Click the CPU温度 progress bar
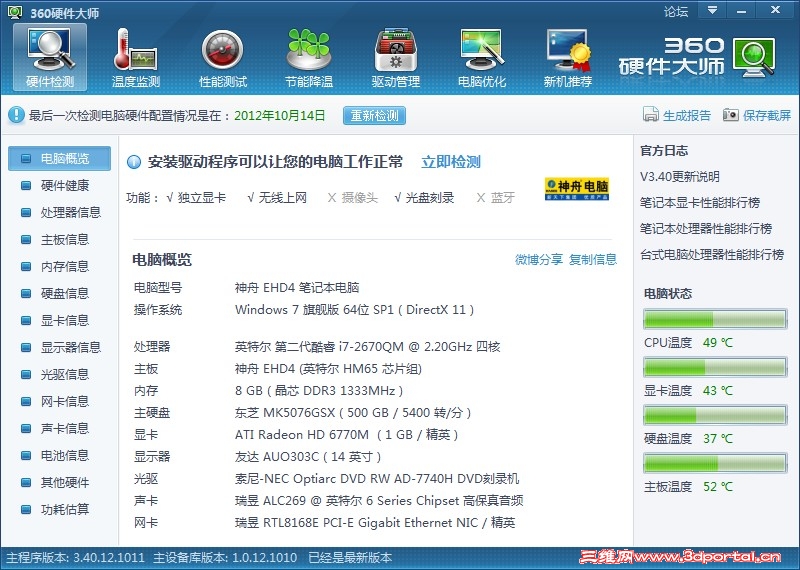800x570 pixels. click(715, 319)
